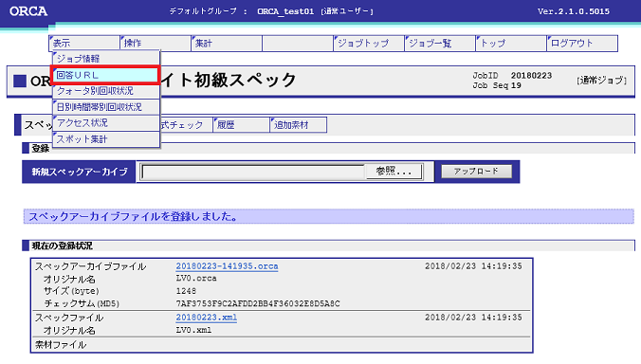Screen dimensions: 641x364
Task: Click the spec archive file path field
Action: (x=252, y=172)
